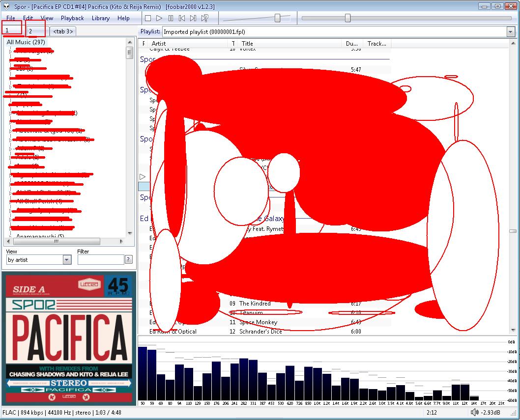This screenshot has width=520, height=420.
Task: Open the Playlist selection dropdown
Action: (x=510, y=31)
